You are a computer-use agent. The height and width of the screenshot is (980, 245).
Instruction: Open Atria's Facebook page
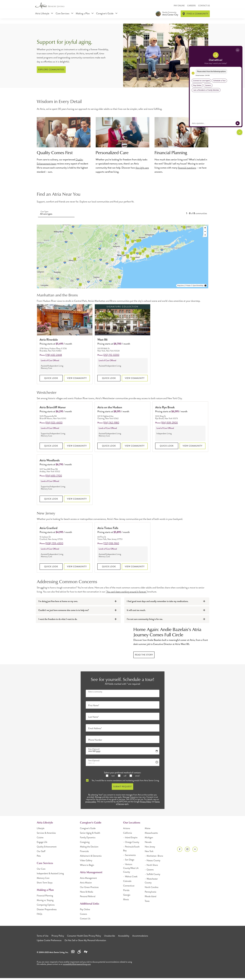point(179,849)
